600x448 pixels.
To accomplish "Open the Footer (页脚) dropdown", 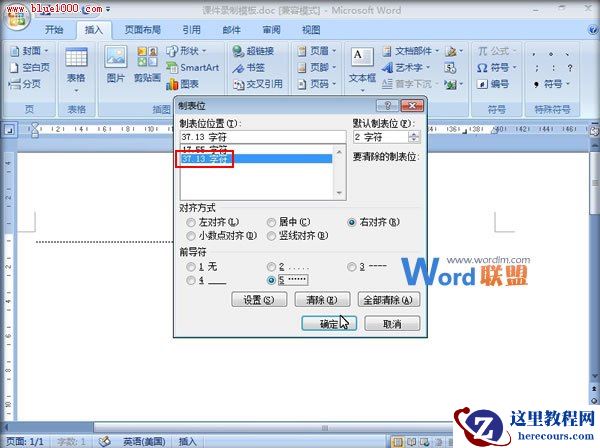I will [317, 67].
